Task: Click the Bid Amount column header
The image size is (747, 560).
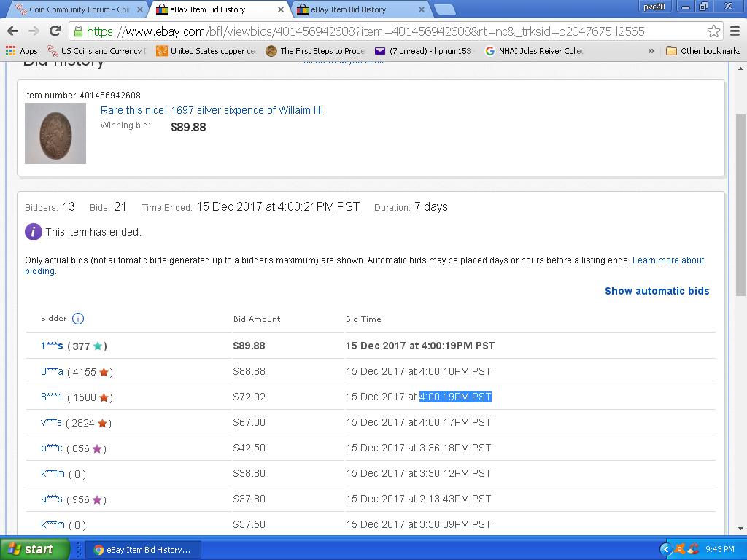Action: point(257,319)
